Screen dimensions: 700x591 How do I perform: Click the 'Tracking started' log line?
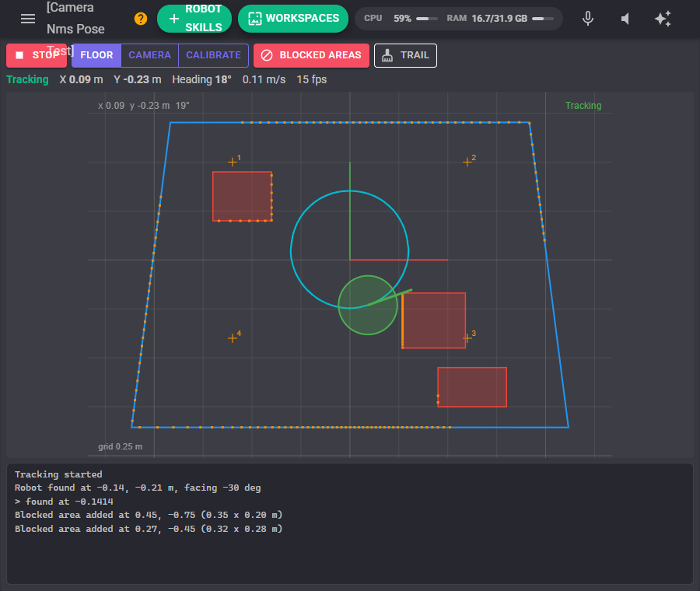[x=58, y=474]
